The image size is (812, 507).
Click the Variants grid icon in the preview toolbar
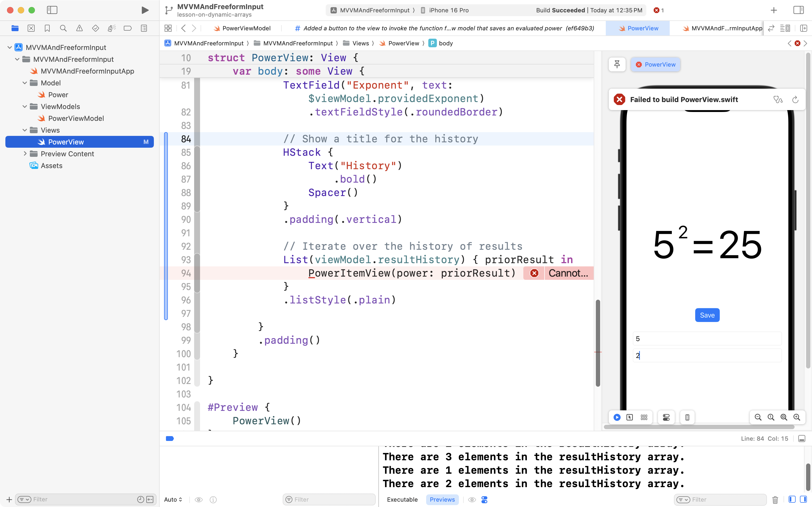[x=644, y=417]
